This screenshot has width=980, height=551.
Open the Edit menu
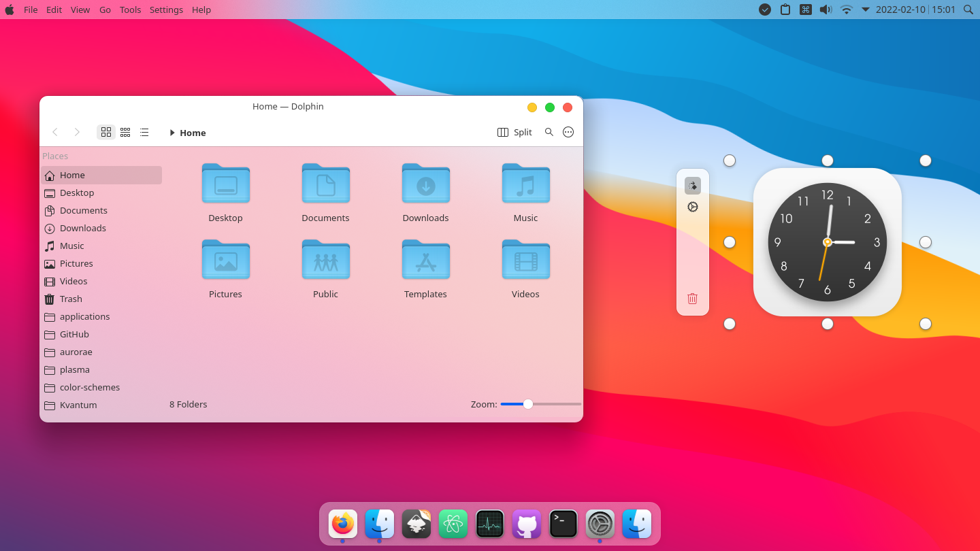[x=54, y=10]
